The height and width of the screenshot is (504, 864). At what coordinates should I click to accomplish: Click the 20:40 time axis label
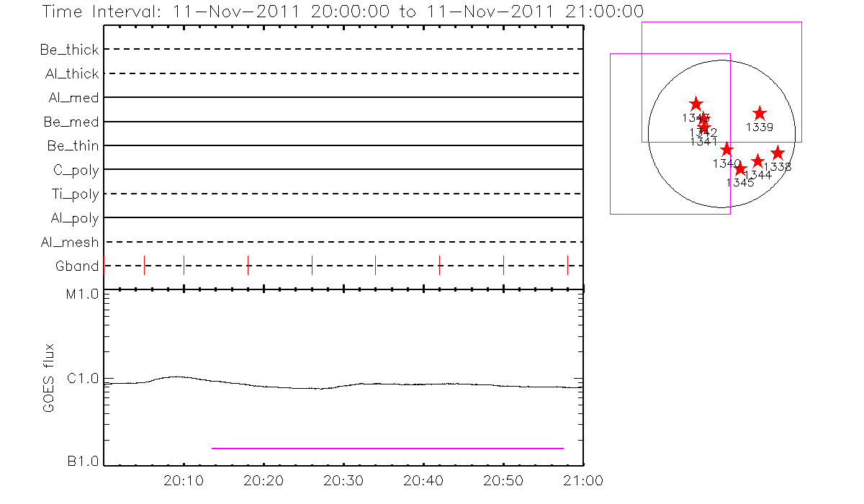[x=423, y=480]
